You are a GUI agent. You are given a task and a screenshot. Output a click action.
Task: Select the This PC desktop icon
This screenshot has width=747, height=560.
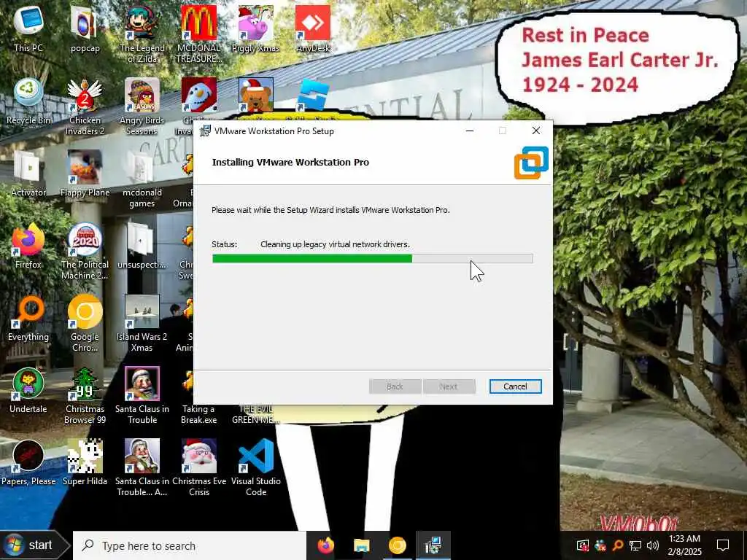[28, 28]
